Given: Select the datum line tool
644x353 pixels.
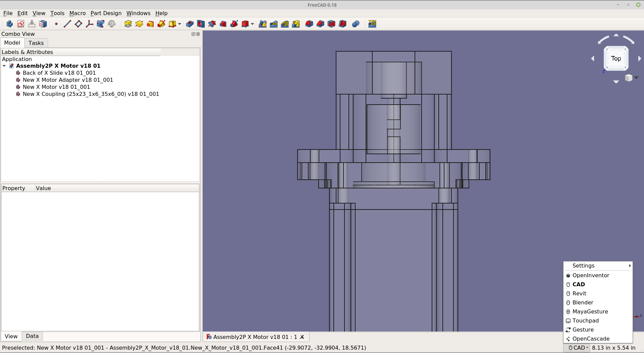Looking at the screenshot, I should click(67, 24).
